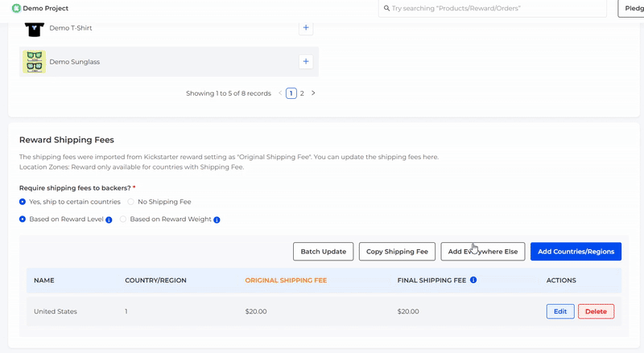Click the Products/Reward/Orders search field
The image size is (644, 353).
495,8
